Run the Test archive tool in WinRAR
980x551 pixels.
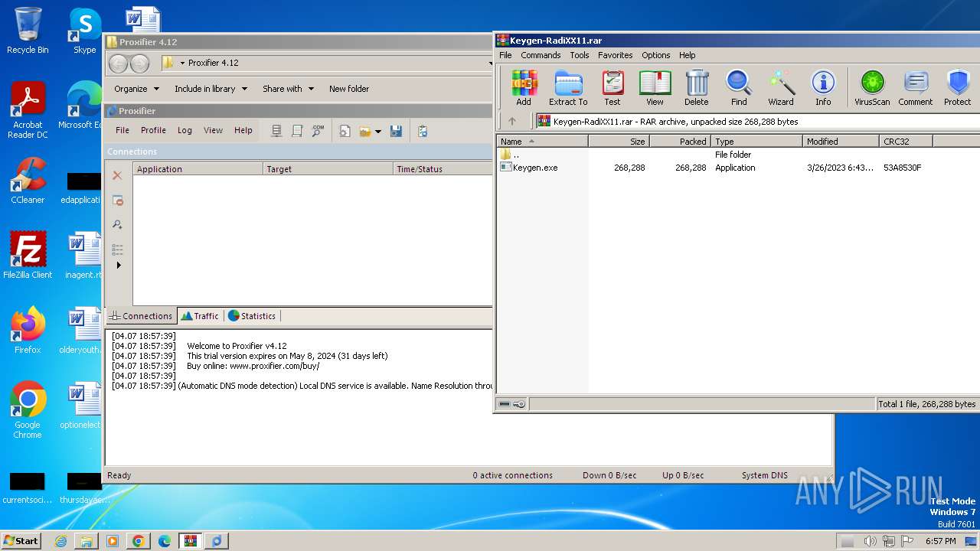click(x=612, y=88)
